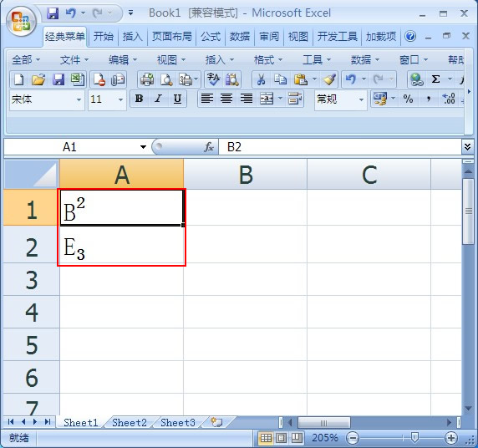Click the Select All corner button
478x448 pixels.
[32, 174]
